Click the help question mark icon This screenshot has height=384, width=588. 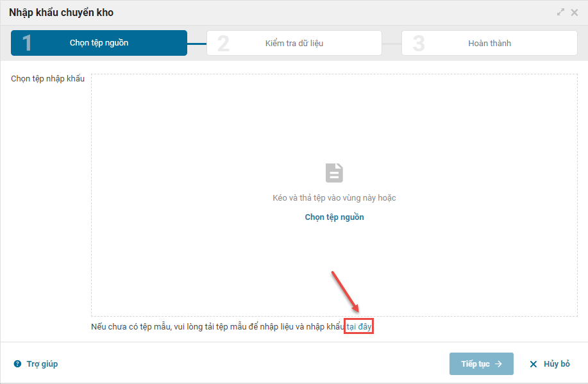click(17, 363)
